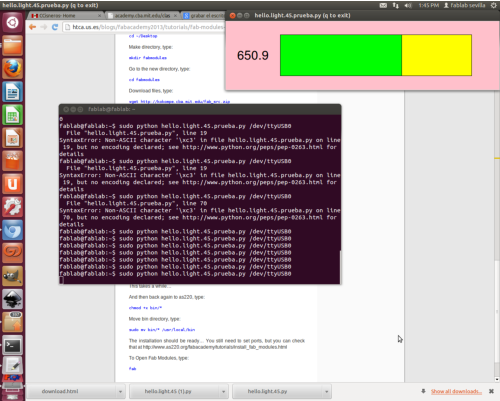Open the Terminal launcher icon

coord(12,345)
